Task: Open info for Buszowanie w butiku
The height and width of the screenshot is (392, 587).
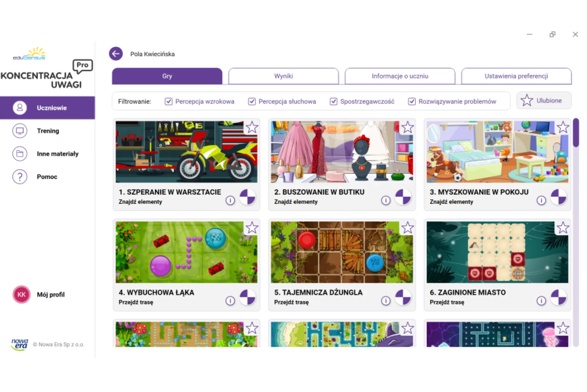Action: click(x=386, y=200)
